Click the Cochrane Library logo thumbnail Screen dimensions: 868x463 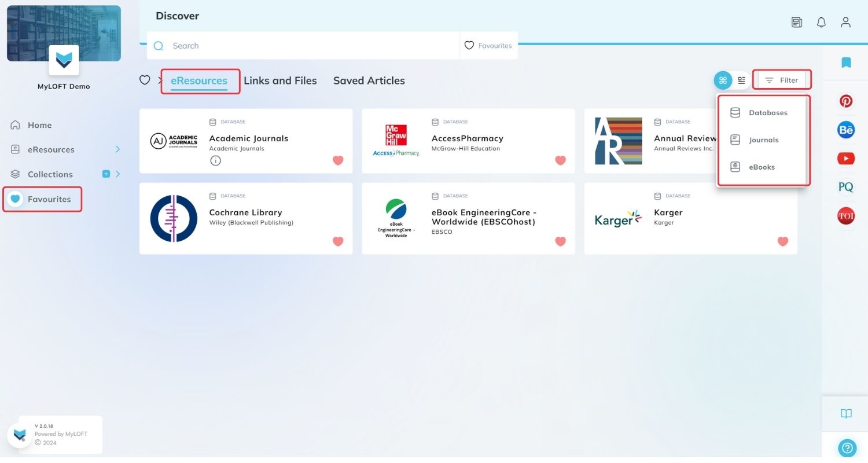[x=174, y=218]
